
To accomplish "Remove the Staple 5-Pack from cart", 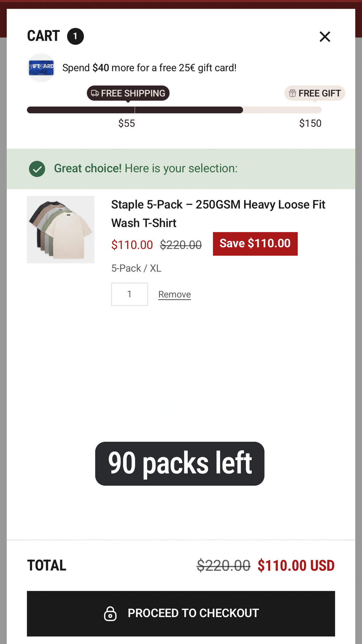I will coord(175,294).
